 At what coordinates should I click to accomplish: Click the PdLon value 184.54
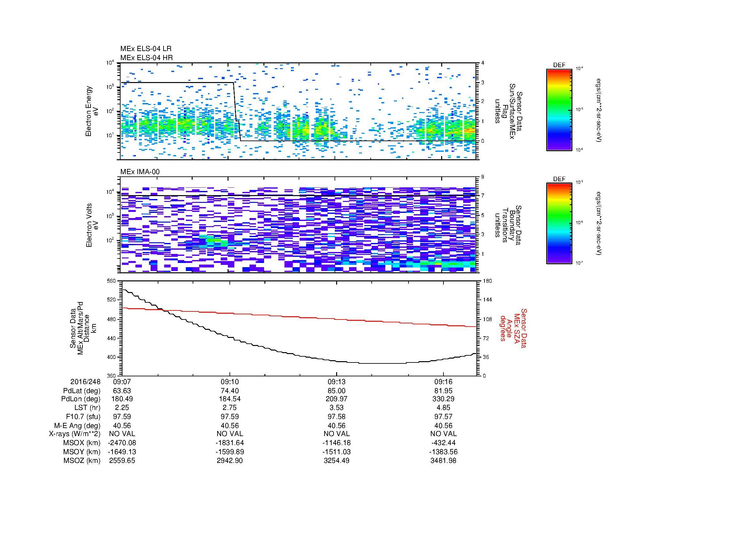(x=229, y=399)
